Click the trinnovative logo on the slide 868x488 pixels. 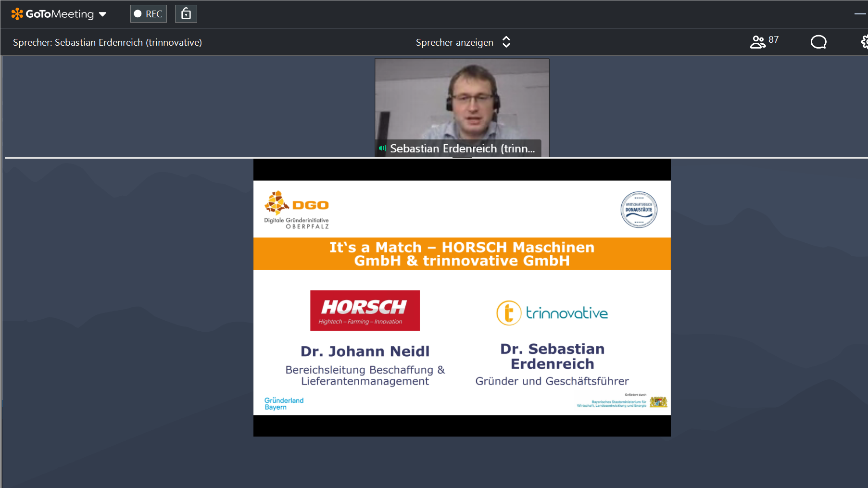(x=552, y=313)
